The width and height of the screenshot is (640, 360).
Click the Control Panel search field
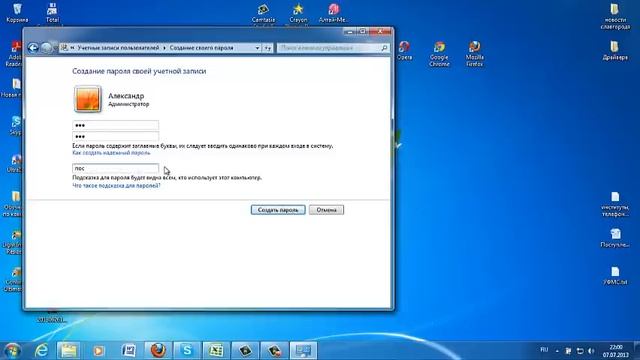click(x=333, y=48)
